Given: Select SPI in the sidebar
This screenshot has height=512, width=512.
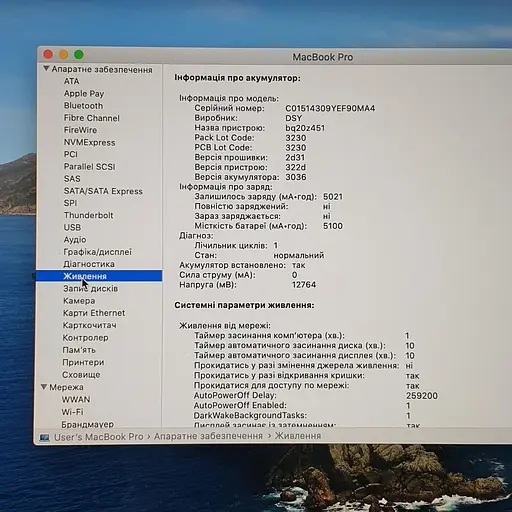Looking at the screenshot, I should pos(70,203).
